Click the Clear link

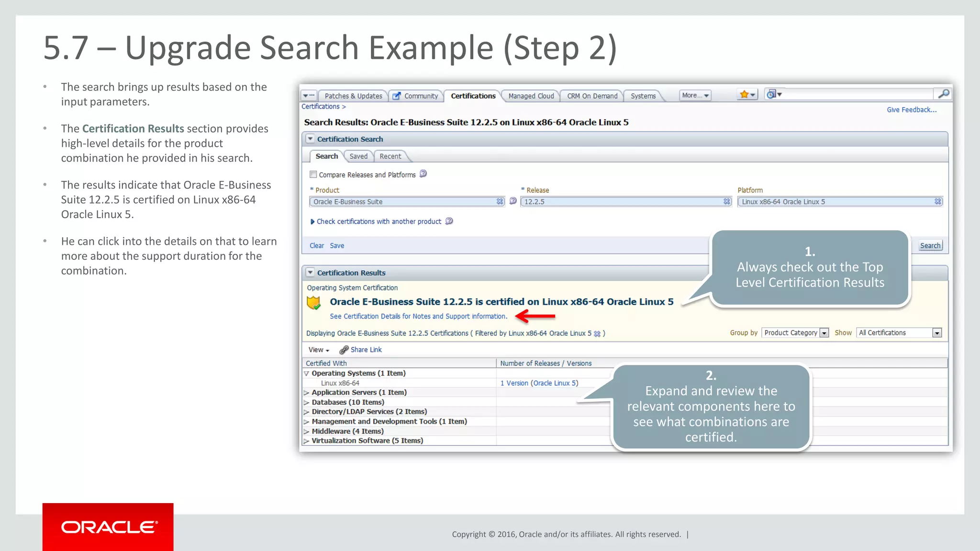click(317, 245)
